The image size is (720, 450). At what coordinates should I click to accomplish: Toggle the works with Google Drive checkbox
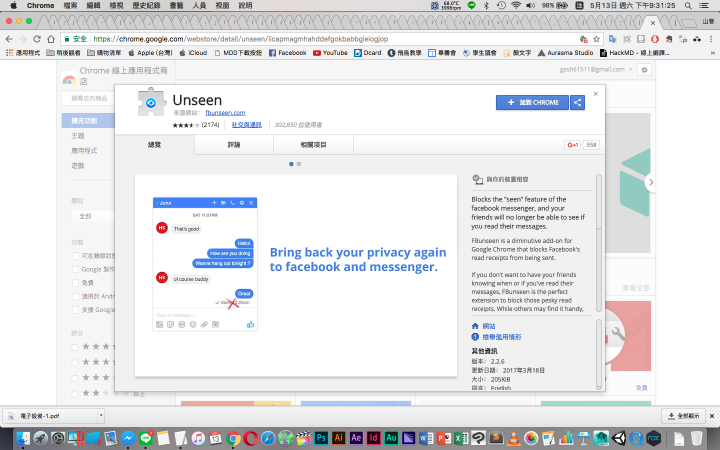pyautogui.click(x=75, y=310)
